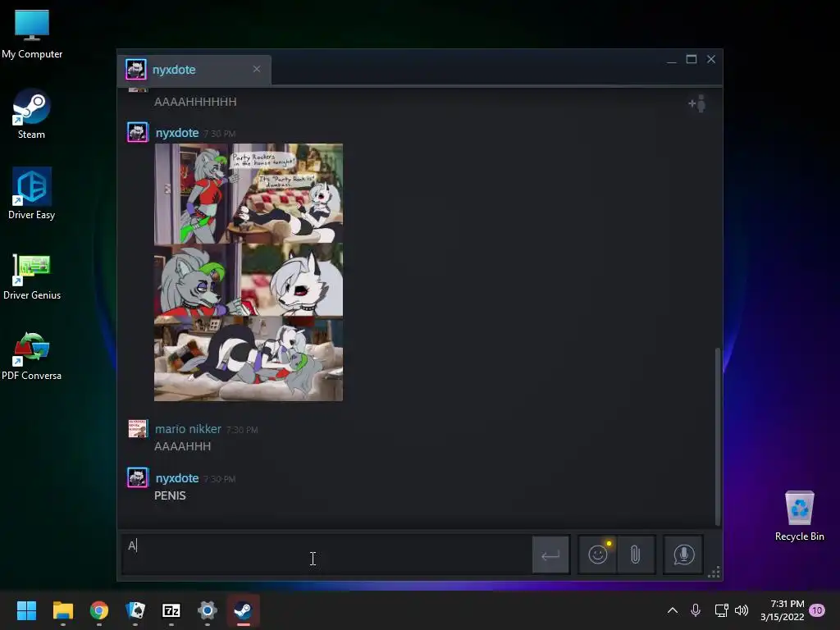Open the Steam desktop shortcut

(32, 114)
